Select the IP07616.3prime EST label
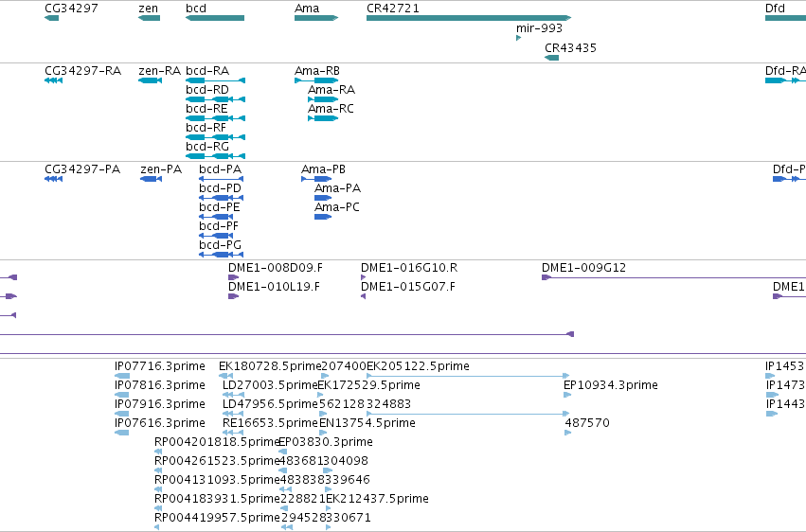Viewport: 806px width, 532px height. [x=160, y=424]
